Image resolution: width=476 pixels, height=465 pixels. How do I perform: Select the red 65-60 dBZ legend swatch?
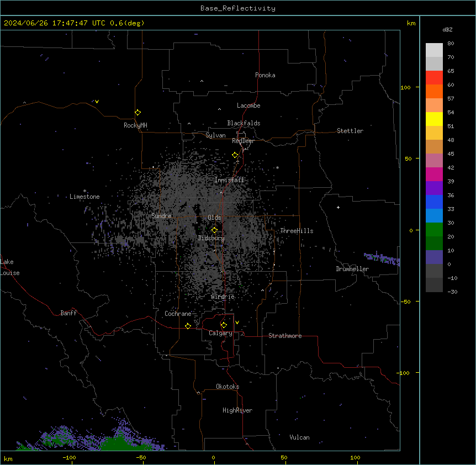point(434,78)
